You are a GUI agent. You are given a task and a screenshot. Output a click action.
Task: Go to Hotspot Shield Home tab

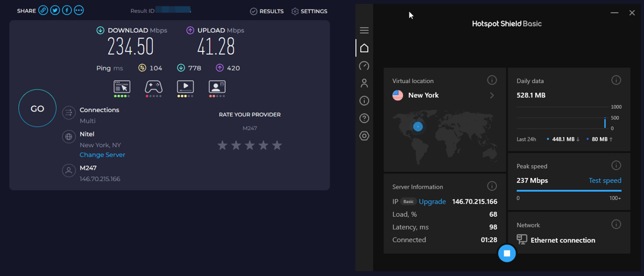coord(364,48)
